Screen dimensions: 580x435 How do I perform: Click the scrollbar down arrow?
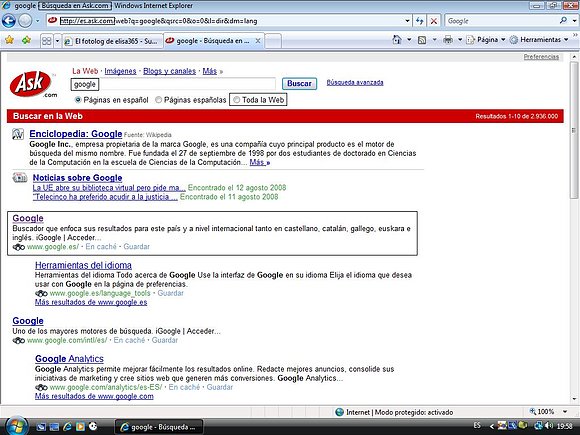tap(574, 399)
